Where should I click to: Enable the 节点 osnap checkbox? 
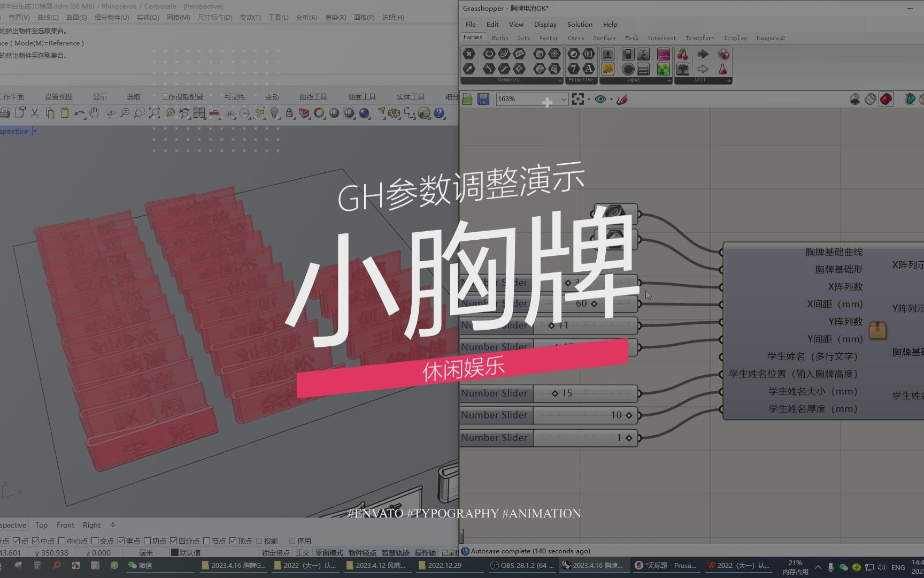tap(206, 541)
